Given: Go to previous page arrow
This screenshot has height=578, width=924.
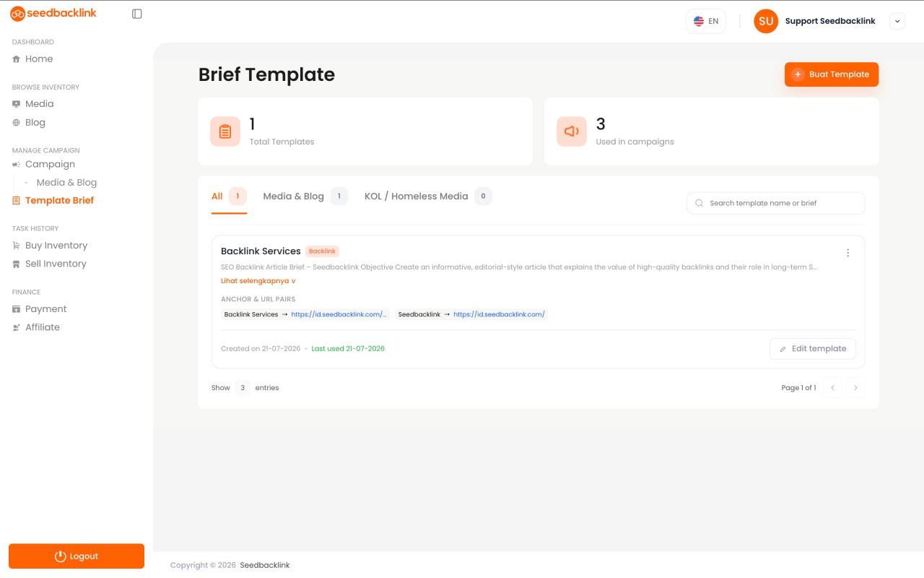Looking at the screenshot, I should click(x=832, y=388).
